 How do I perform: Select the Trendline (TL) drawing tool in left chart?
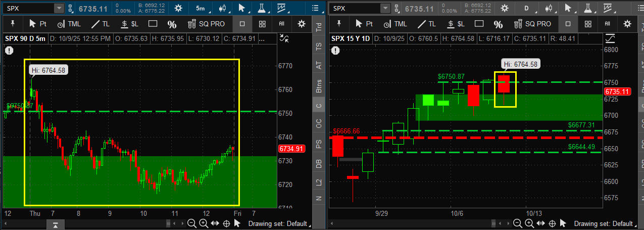(x=101, y=24)
